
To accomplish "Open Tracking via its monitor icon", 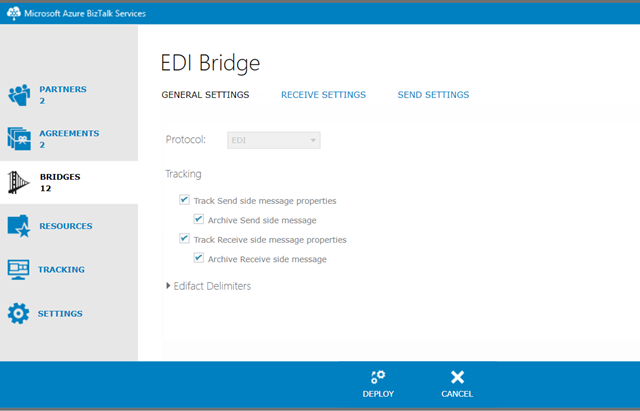I will click(x=19, y=270).
